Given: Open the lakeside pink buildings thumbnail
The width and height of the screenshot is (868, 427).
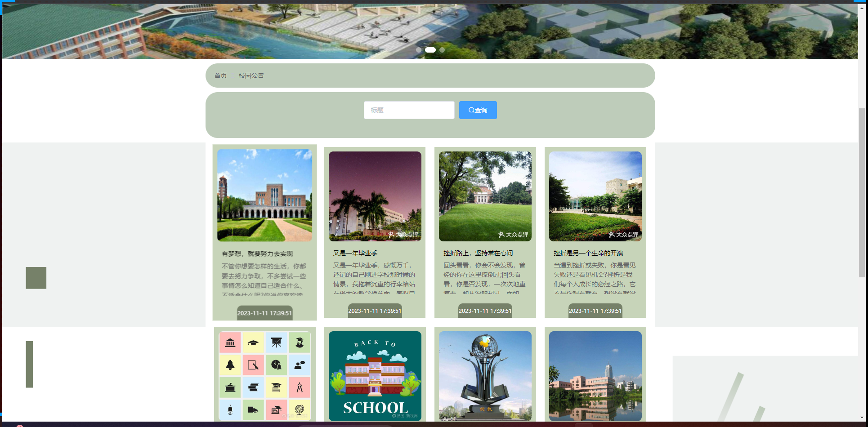Looking at the screenshot, I should (595, 376).
